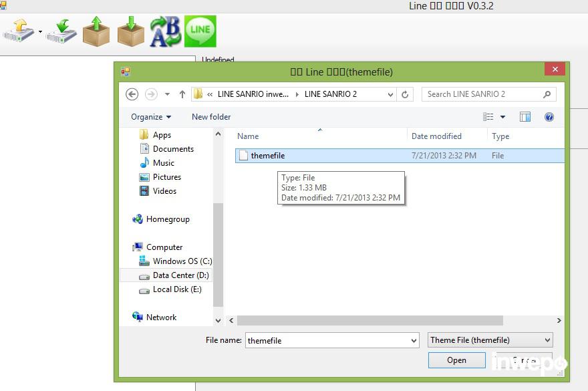Open Theme File (themefile) type dropdown
Image resolution: width=588 pixels, height=391 pixels.
point(490,340)
